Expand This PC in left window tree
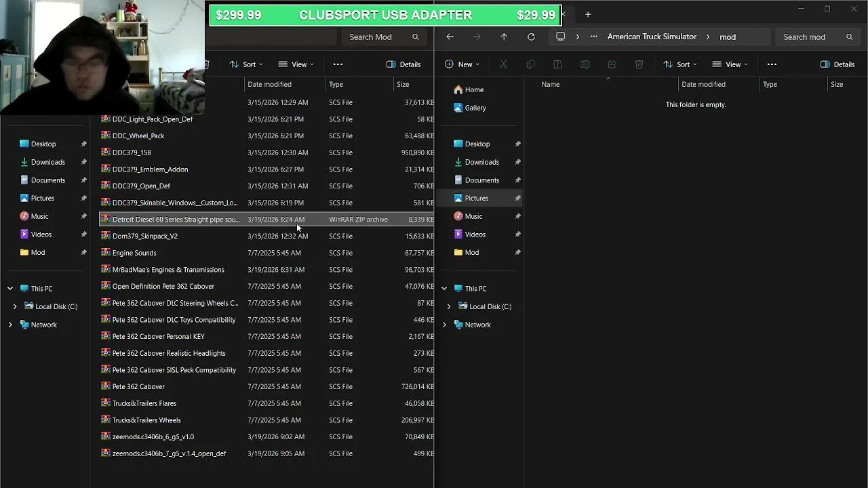Screen dimensions: 868x488 10,289
